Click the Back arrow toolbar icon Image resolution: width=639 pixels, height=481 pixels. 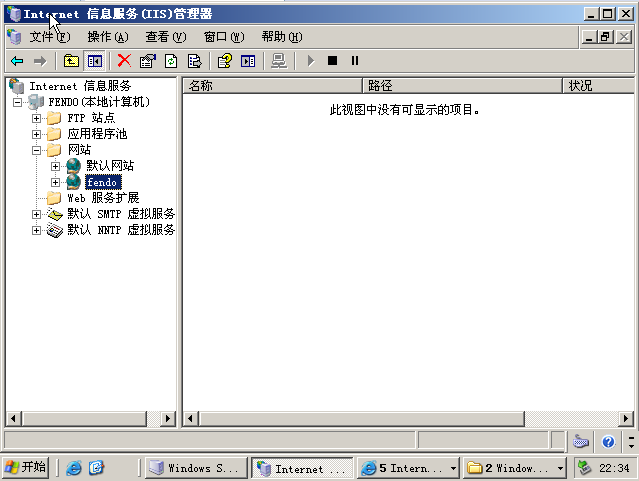click(x=17, y=61)
